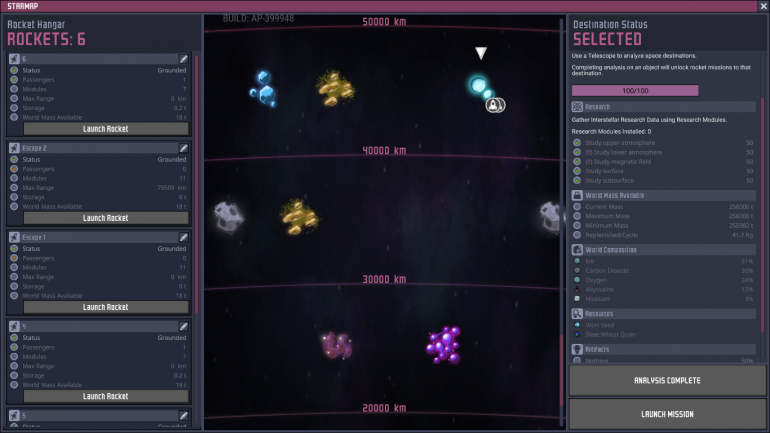Screen dimensions: 770x433
Task: Launch Rocket for rocket 6
Action: tap(106, 129)
